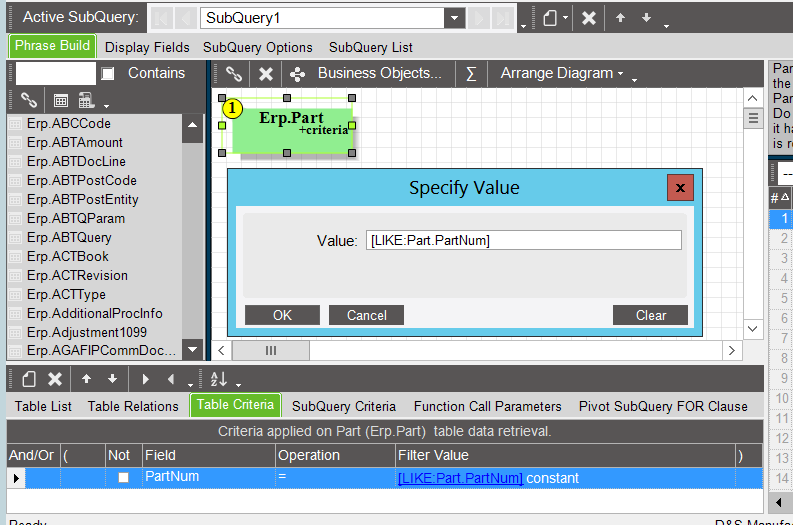Switch to the Display Fields tab

click(x=147, y=48)
